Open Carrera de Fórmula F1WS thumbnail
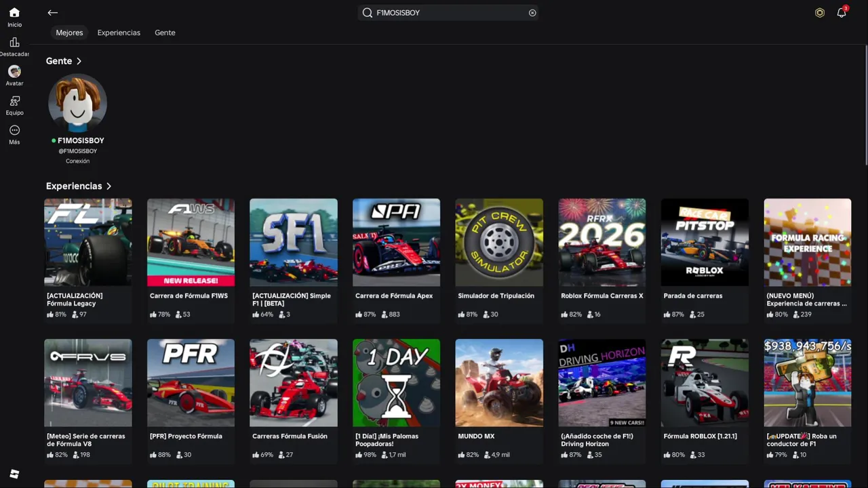The image size is (868, 488). pos(191,242)
